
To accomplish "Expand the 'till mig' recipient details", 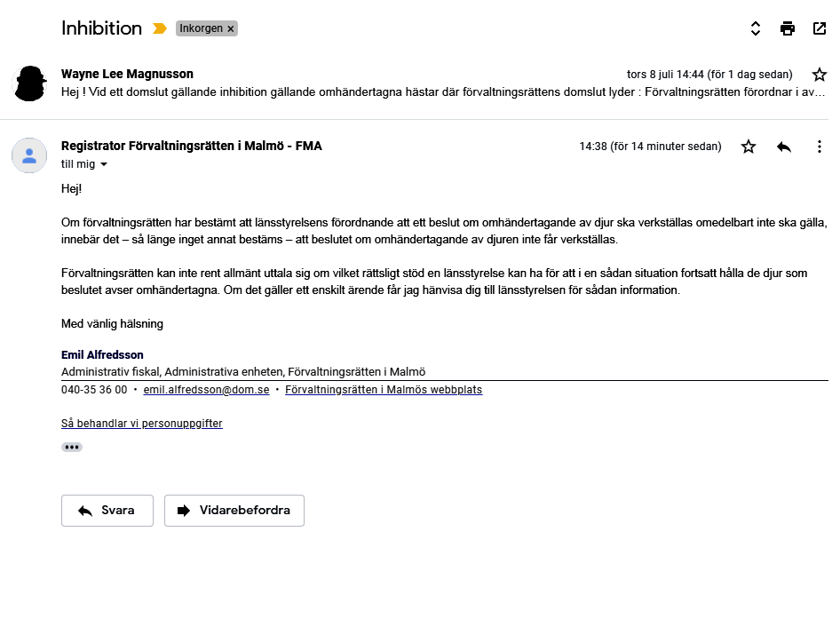I will [x=104, y=165].
